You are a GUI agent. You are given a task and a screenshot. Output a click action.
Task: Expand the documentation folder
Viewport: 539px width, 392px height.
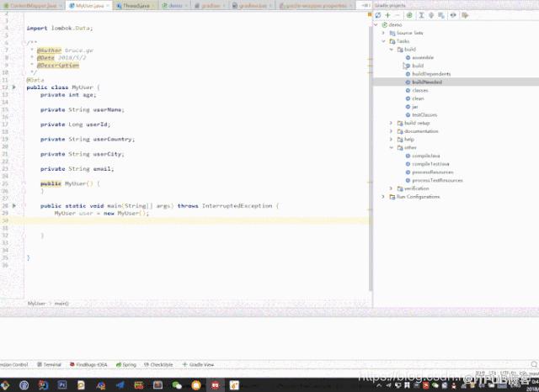click(391, 131)
